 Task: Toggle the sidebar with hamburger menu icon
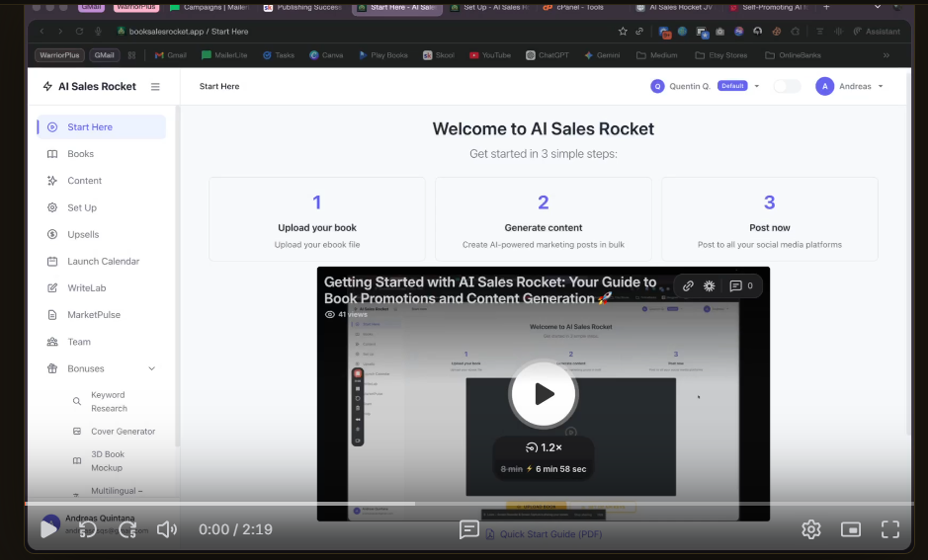pyautogui.click(x=155, y=86)
